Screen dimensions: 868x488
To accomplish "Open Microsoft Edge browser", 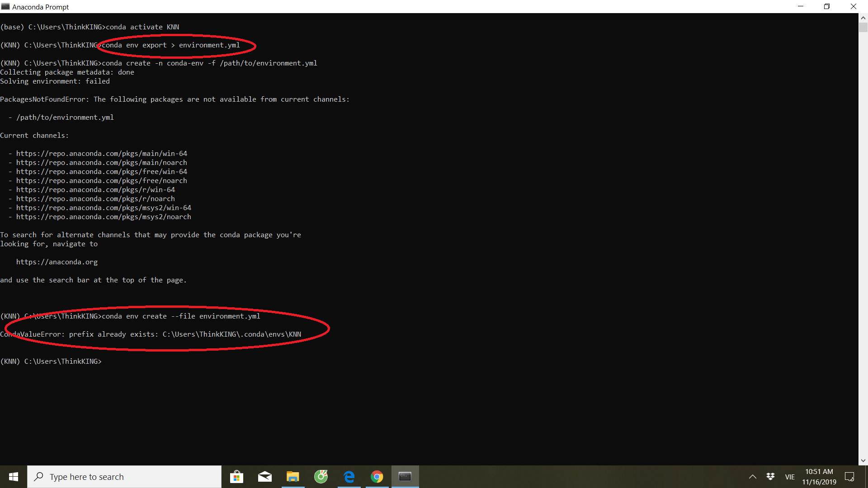I will point(349,477).
